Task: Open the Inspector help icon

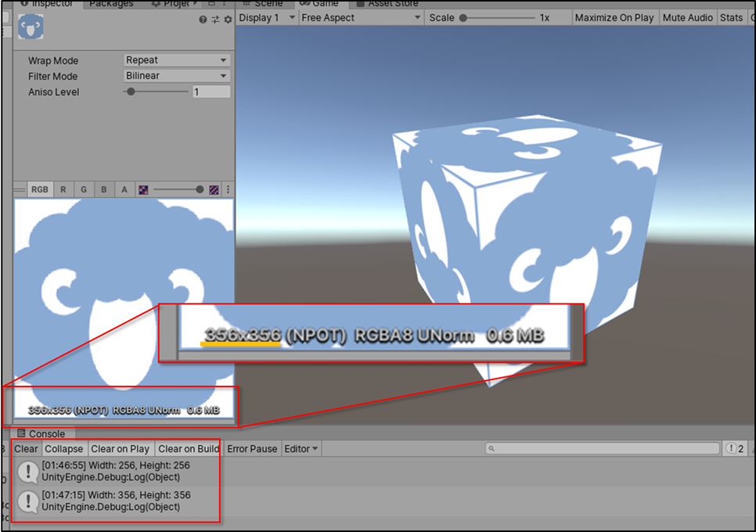Action: click(203, 20)
